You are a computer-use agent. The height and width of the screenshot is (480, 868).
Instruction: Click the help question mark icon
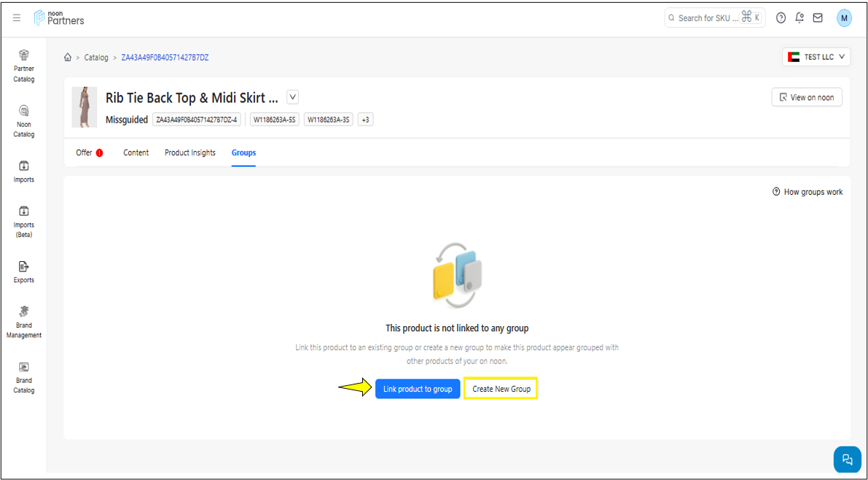[x=781, y=18]
